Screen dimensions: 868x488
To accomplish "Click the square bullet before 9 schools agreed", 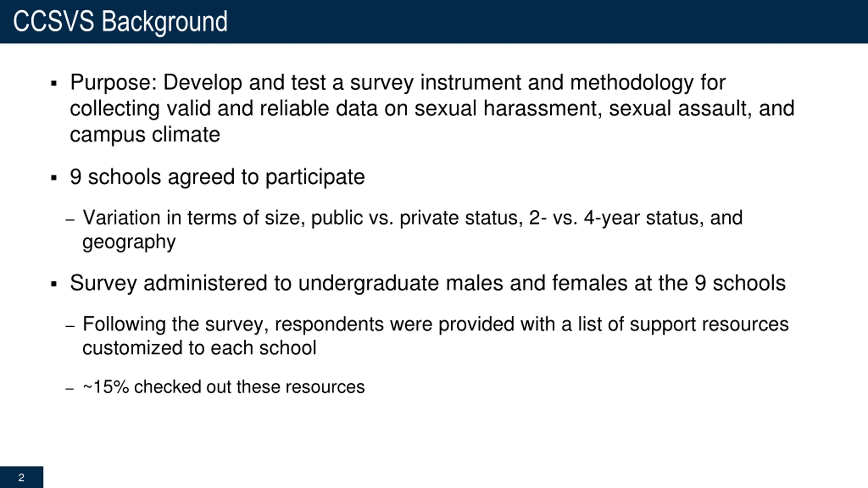I will tap(54, 178).
